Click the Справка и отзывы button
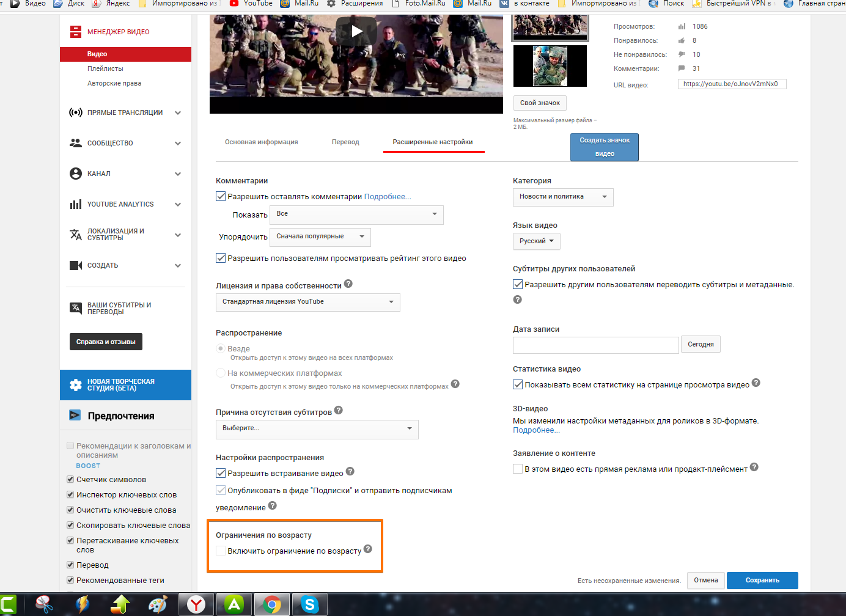Viewport: 846px width, 616px height. tap(106, 342)
